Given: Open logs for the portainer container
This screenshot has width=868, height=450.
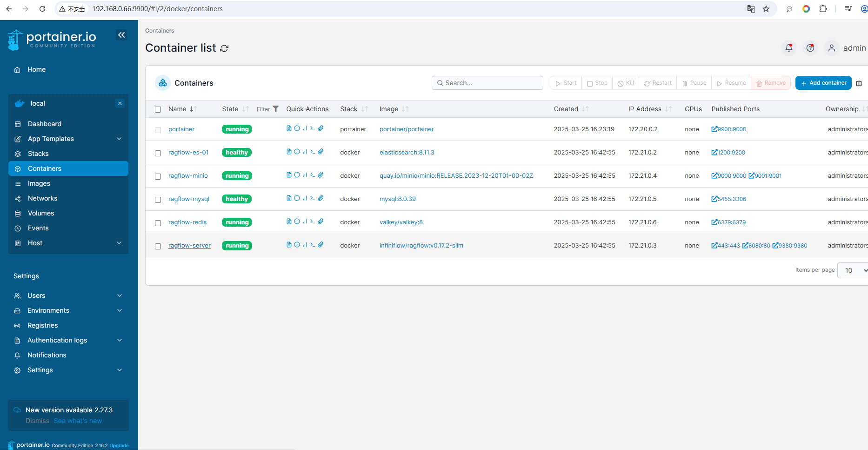Looking at the screenshot, I should 289,128.
